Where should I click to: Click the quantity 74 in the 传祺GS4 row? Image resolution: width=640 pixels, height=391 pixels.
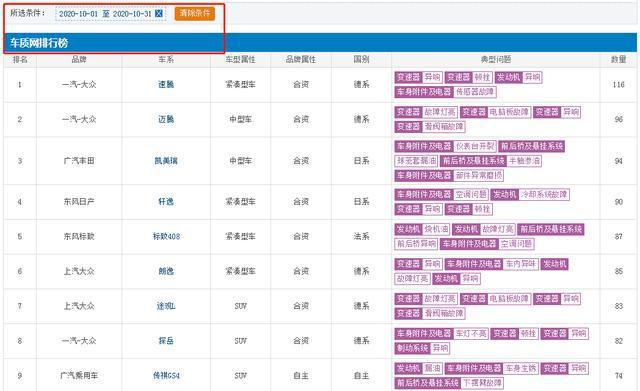(618, 375)
